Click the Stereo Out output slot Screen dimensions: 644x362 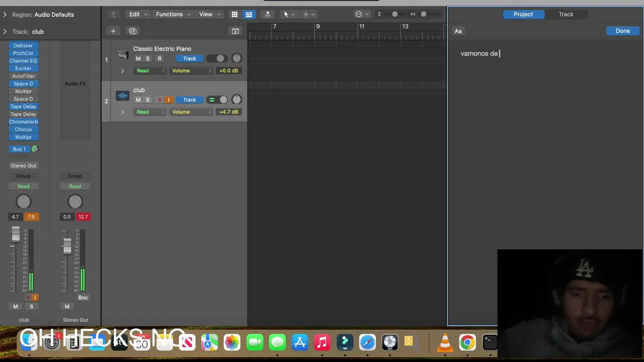pos(23,165)
